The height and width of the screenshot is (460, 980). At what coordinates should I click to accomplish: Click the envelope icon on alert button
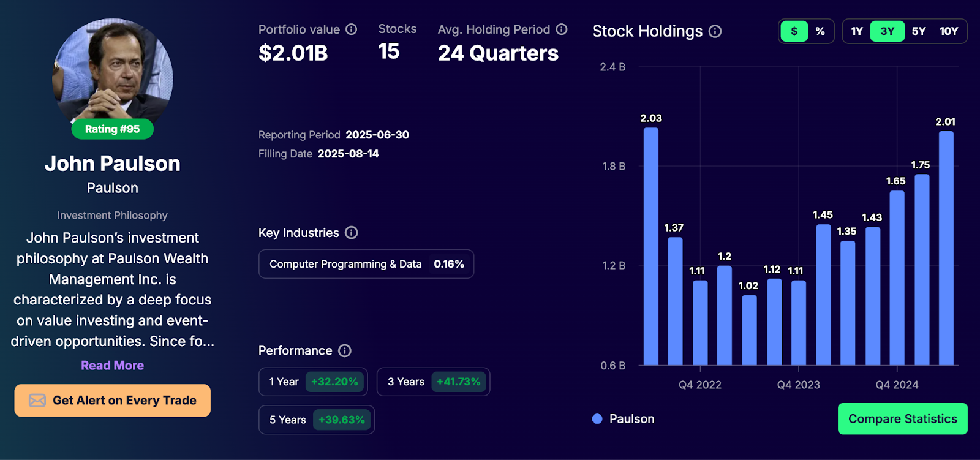[37, 401]
